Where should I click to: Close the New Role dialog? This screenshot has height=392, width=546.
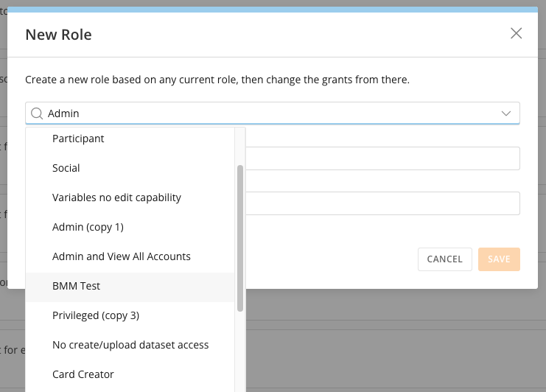coord(516,33)
